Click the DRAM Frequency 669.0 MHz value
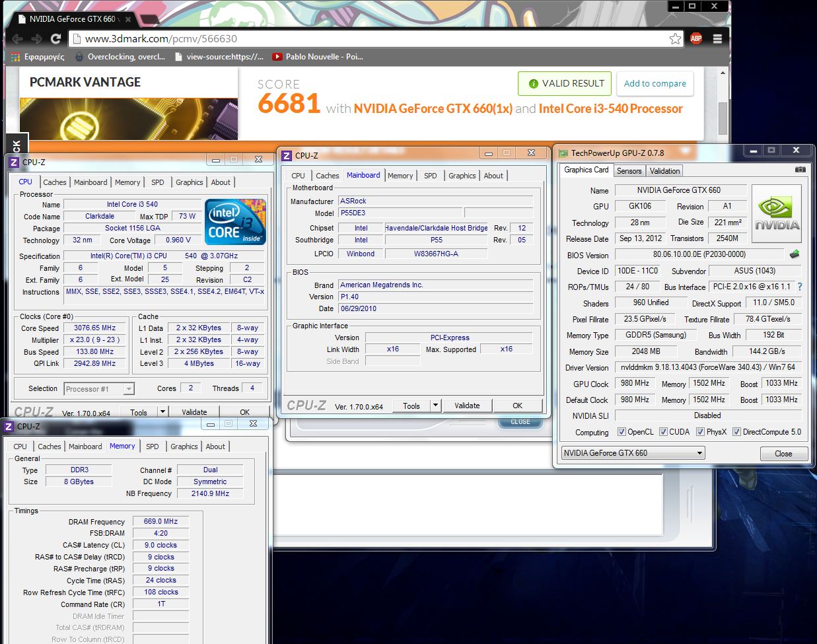The height and width of the screenshot is (644, 817). pos(160,521)
